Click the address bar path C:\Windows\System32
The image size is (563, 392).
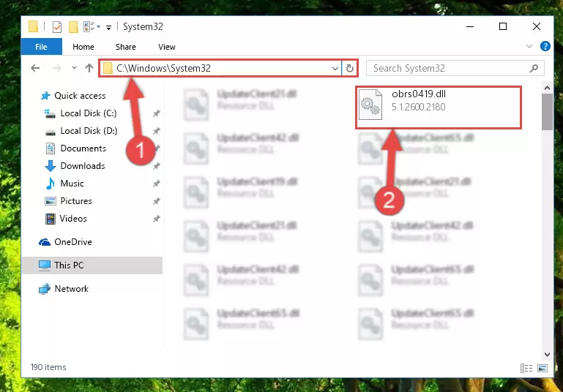pyautogui.click(x=163, y=68)
